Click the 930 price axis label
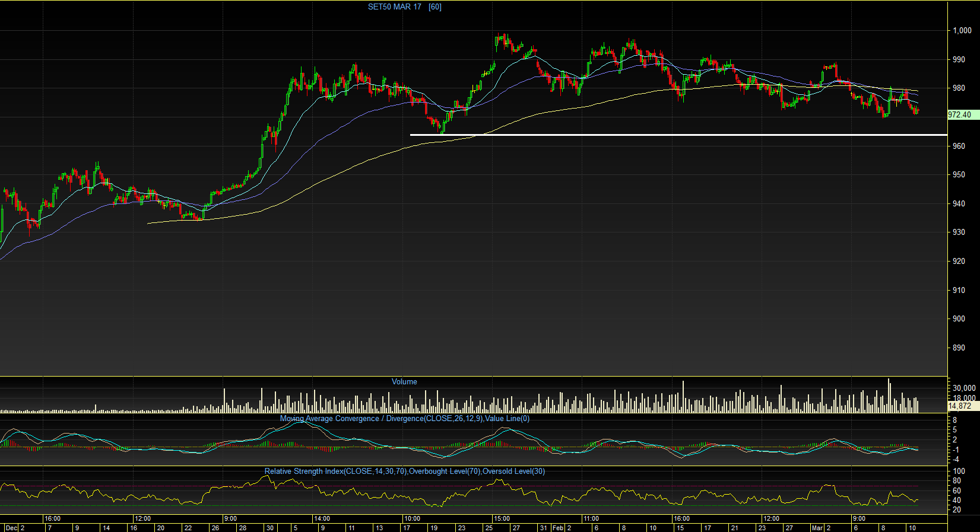 [959, 232]
